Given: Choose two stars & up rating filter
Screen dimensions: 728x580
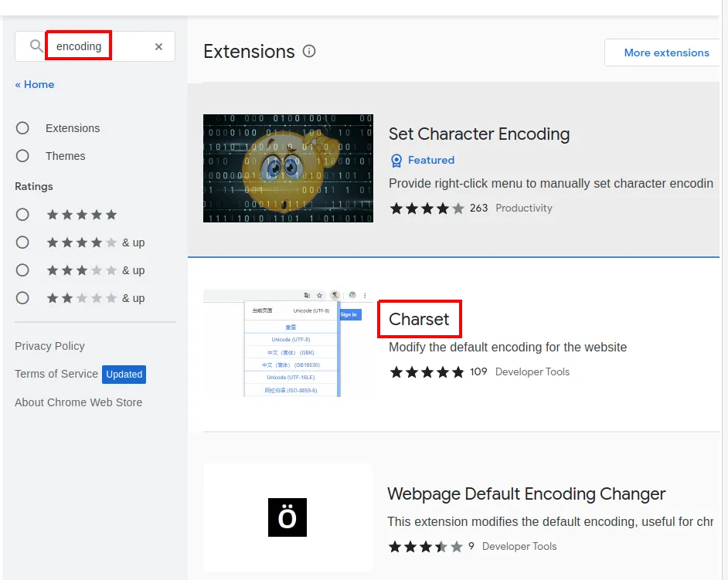Looking at the screenshot, I should coord(22,298).
